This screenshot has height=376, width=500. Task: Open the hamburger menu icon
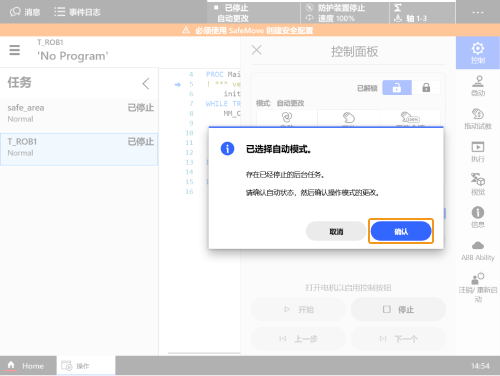14,50
